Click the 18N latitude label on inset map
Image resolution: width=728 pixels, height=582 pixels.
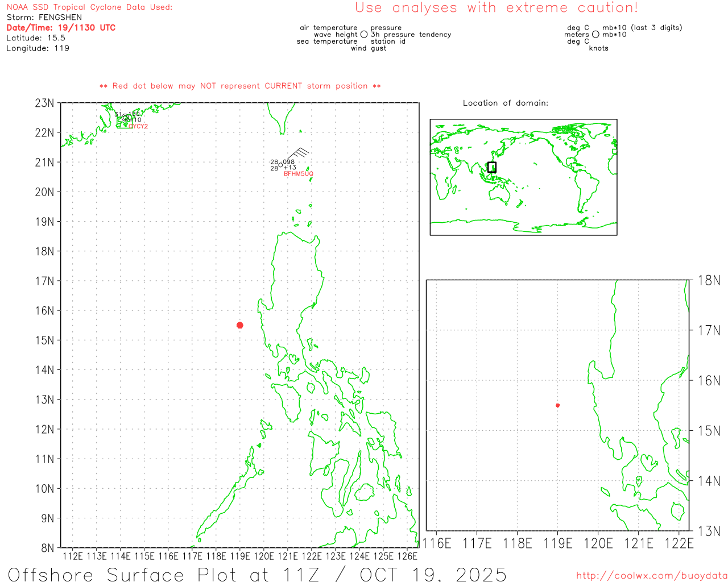pyautogui.click(x=709, y=280)
